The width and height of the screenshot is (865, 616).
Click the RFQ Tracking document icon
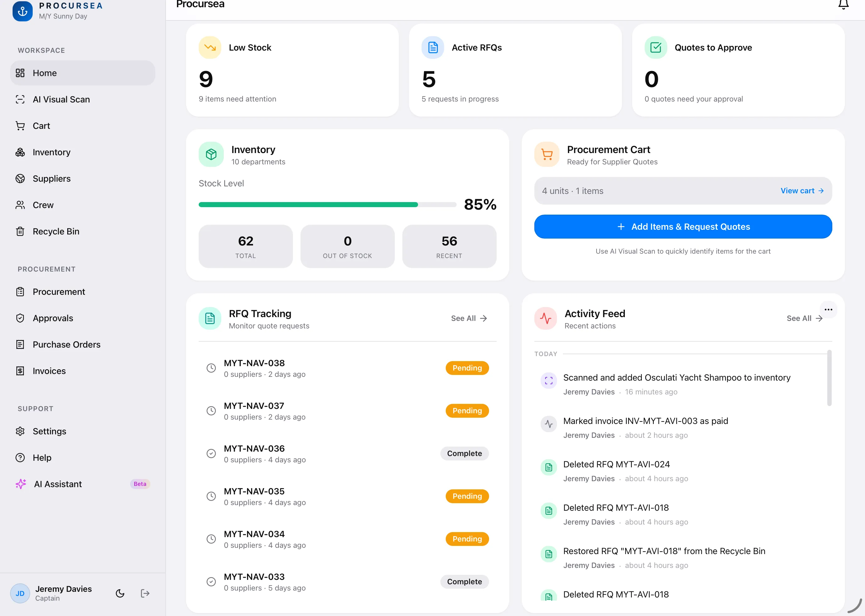pyautogui.click(x=210, y=318)
